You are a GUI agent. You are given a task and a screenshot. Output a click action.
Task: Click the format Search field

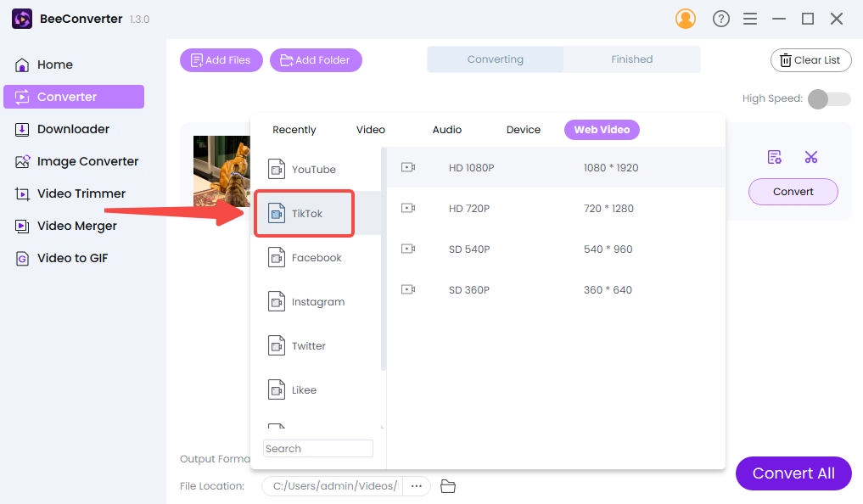[x=318, y=449]
